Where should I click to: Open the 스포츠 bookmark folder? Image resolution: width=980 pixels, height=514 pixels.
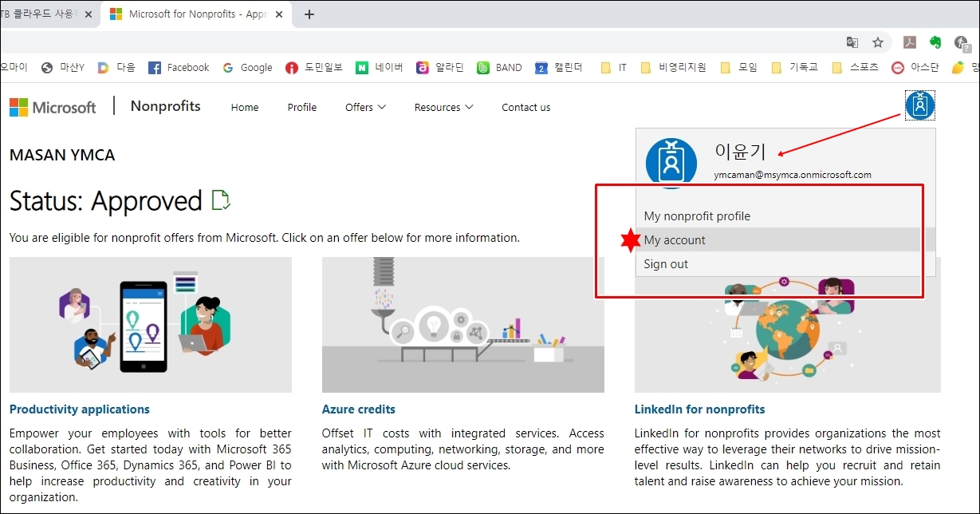pos(855,68)
